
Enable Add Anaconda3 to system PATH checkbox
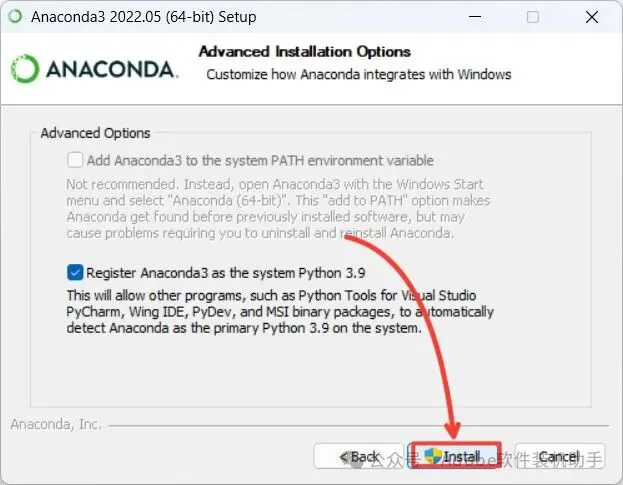click(x=75, y=160)
